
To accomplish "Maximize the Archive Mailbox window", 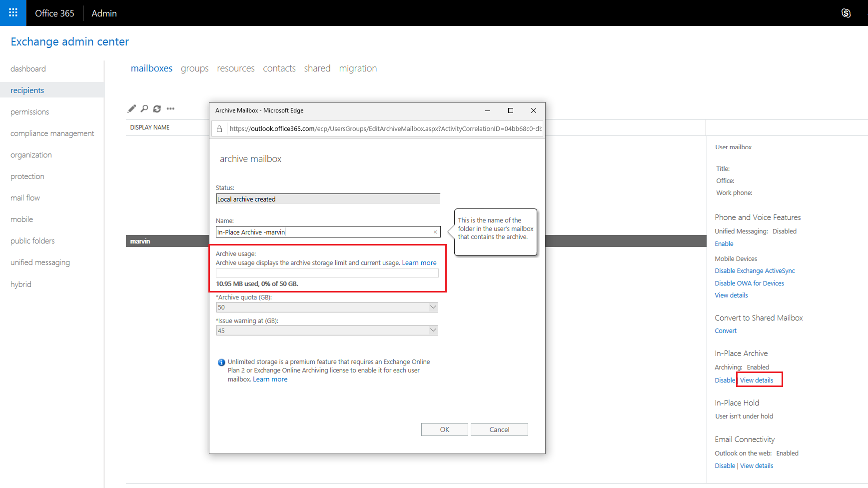I will (511, 110).
